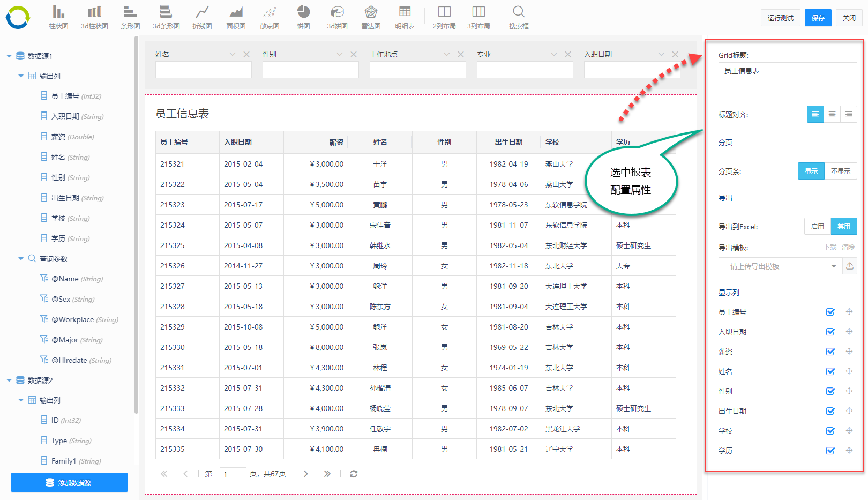Collapse the 数据源2 tree node
Image resolution: width=868 pixels, height=500 pixels.
pyautogui.click(x=9, y=380)
